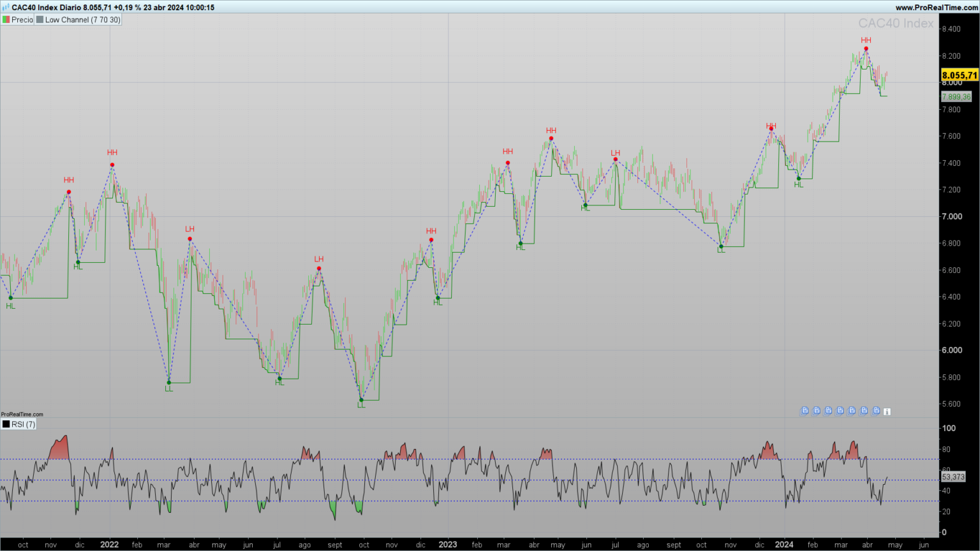This screenshot has height=551, width=980.
Task: Click the HH marker at the April 2023 peak
Action: coord(551,131)
